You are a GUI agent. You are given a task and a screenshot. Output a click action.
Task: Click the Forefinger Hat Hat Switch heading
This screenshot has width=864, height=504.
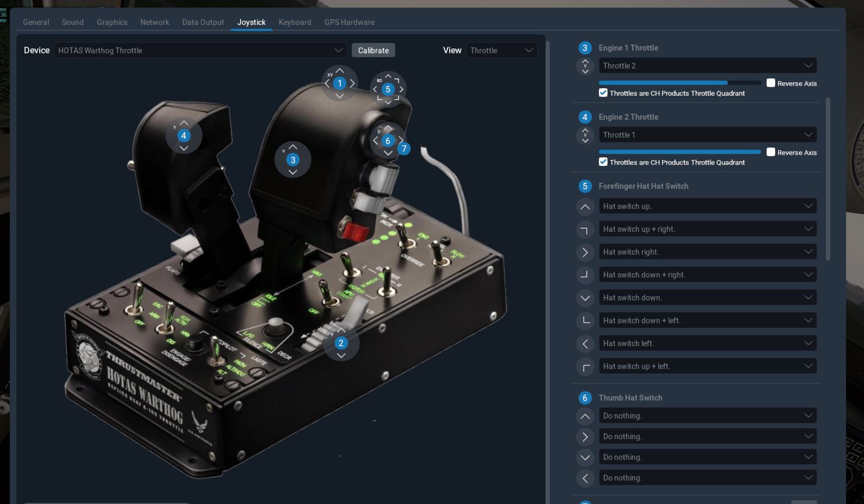[x=644, y=186]
